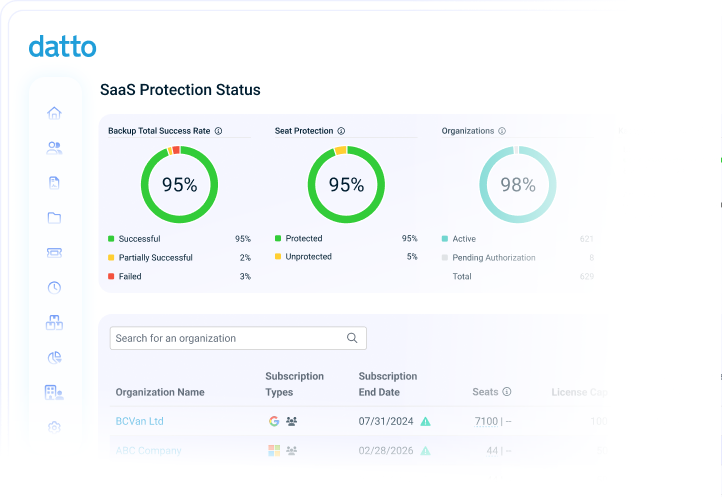
Task: Click the team seats icon in BCVan Ltd row
Action: [291, 421]
